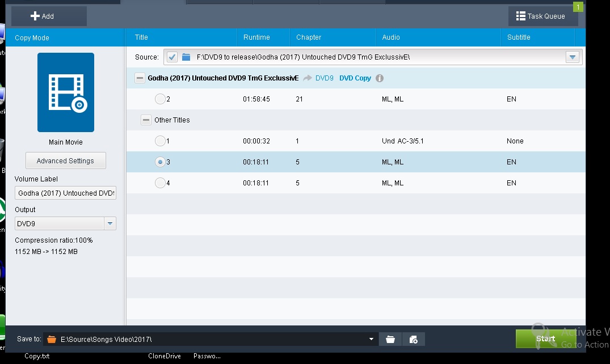Open the browse folder icon near Save to
Image resolution: width=610 pixels, height=364 pixels.
point(390,339)
